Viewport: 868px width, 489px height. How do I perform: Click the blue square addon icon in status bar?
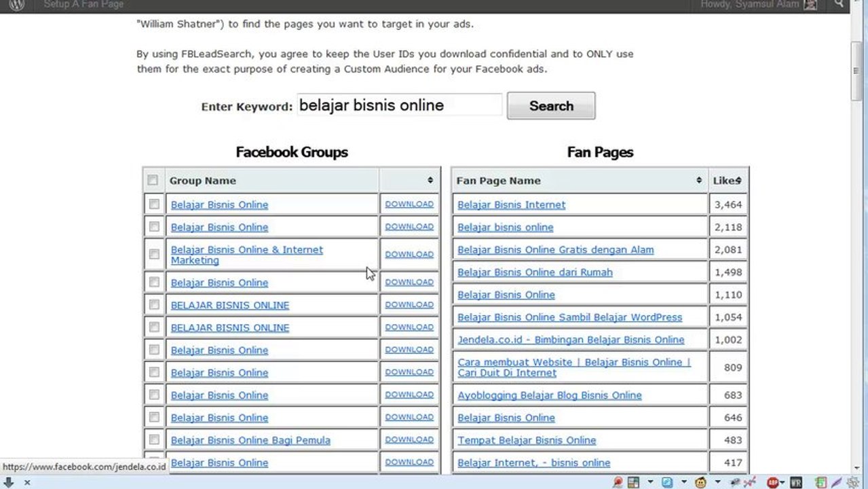pyautogui.click(x=667, y=482)
